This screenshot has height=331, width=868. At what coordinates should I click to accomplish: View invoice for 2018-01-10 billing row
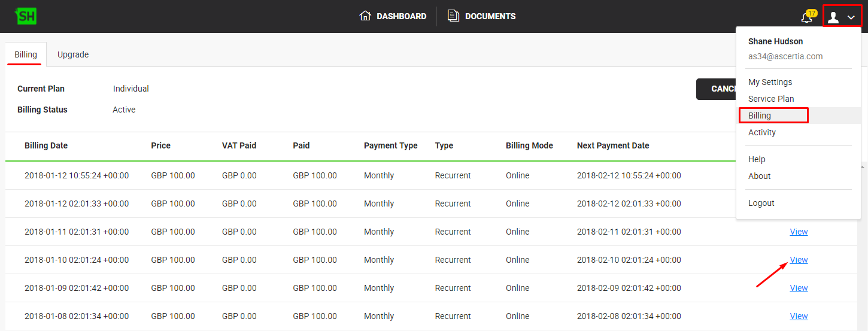(x=799, y=260)
